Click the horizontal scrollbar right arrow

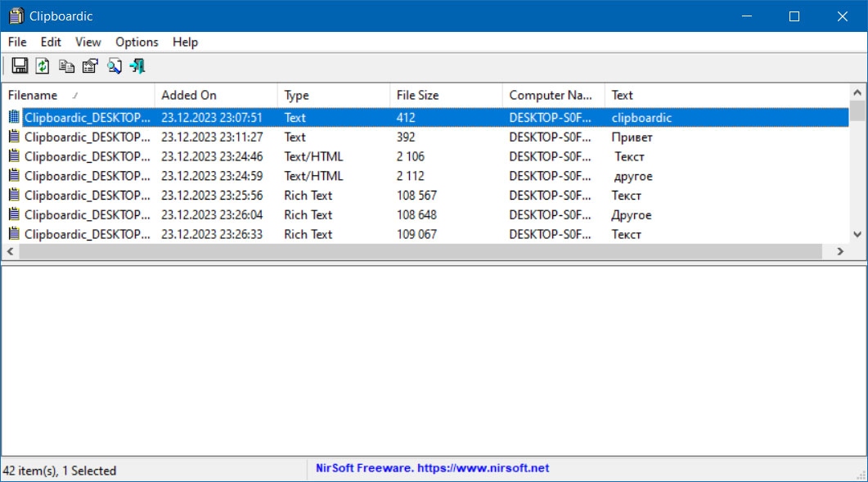pyautogui.click(x=840, y=253)
